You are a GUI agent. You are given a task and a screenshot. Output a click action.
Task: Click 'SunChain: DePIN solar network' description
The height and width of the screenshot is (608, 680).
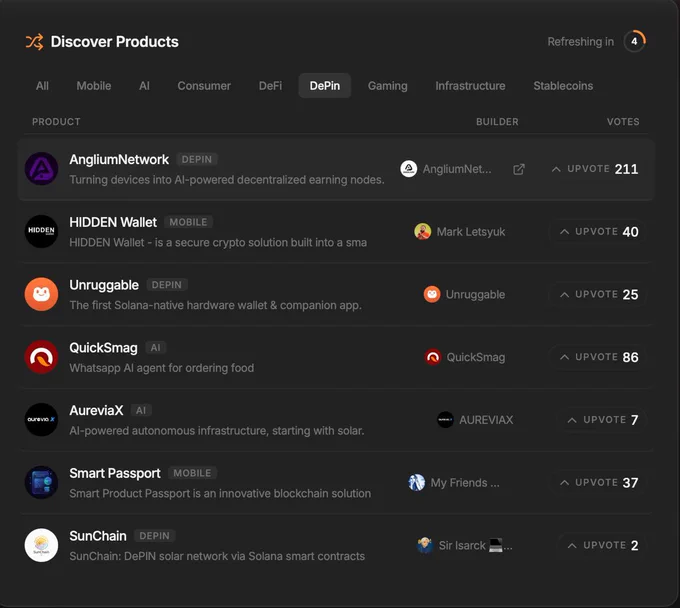217,556
